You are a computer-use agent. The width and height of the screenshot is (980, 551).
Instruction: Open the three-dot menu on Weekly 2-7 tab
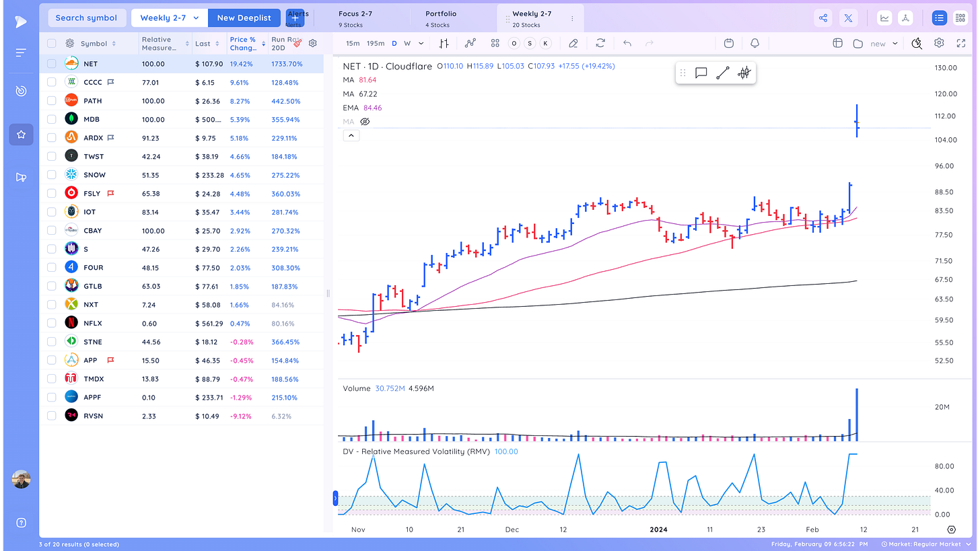pos(572,19)
